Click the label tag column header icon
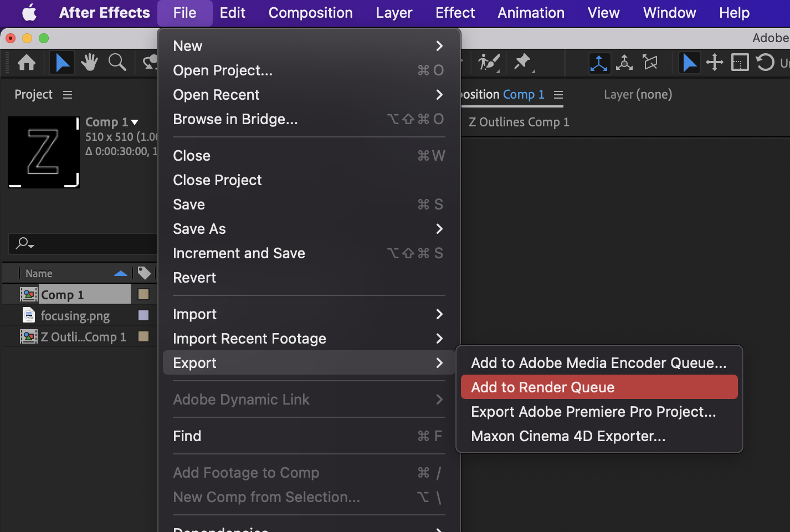Screen dimensions: 790x532 pos(144,273)
